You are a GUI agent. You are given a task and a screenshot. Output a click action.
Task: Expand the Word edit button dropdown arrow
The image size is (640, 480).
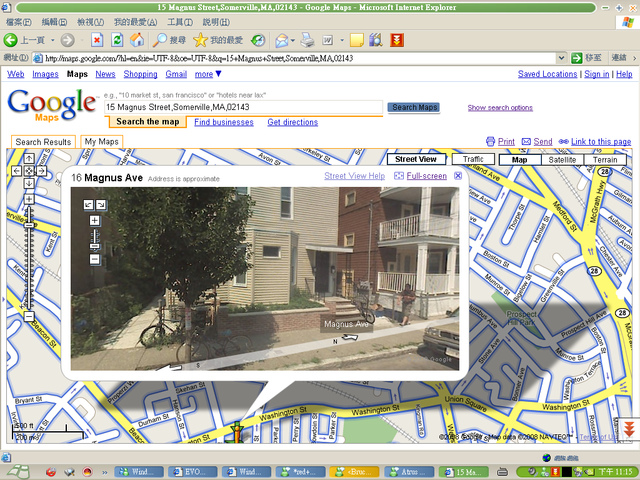click(x=342, y=40)
